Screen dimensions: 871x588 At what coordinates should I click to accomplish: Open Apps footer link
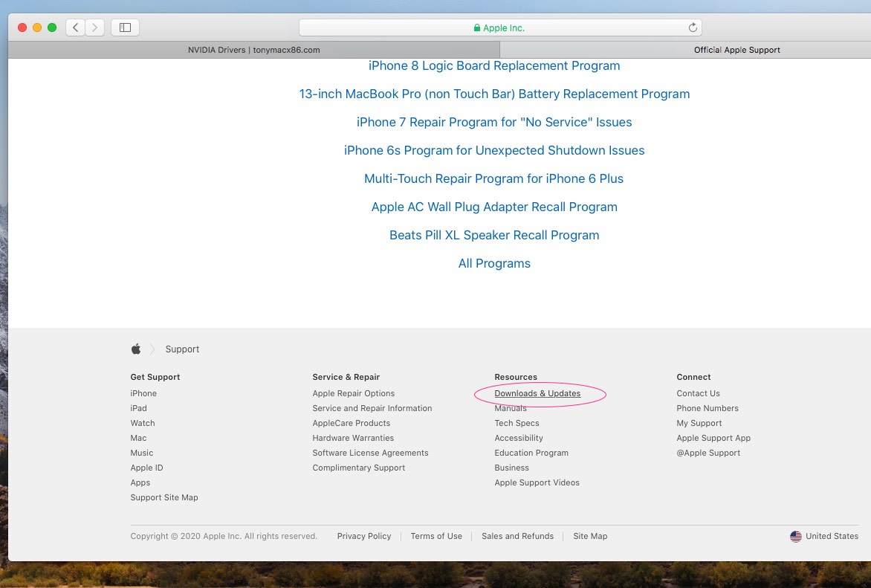(x=140, y=483)
